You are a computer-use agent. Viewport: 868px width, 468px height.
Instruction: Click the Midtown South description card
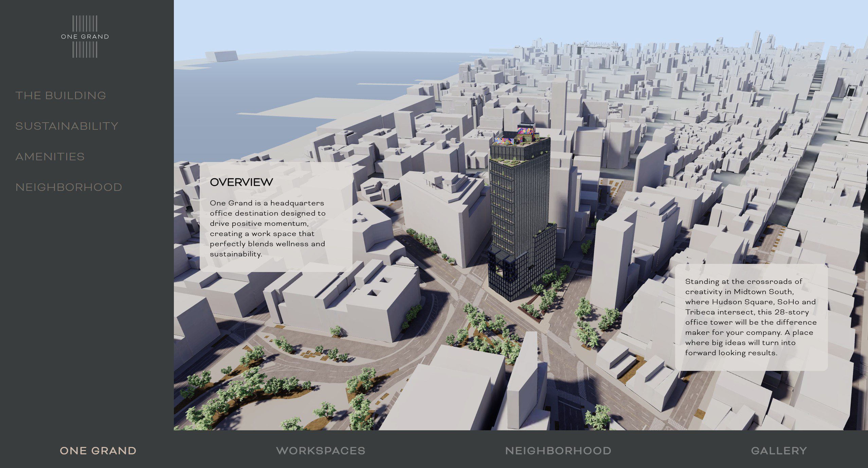tap(751, 317)
